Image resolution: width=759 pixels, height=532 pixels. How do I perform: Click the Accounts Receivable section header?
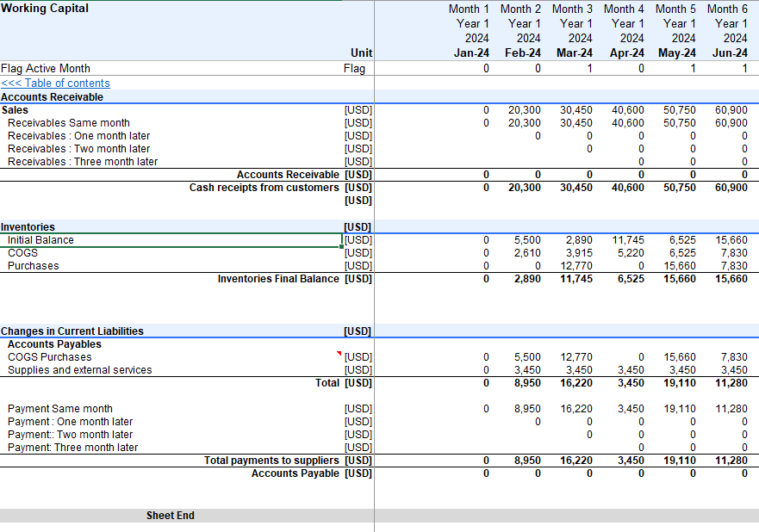(x=52, y=97)
